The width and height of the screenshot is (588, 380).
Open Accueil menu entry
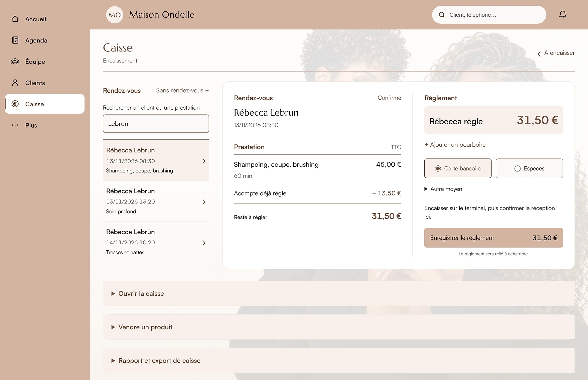[x=45, y=19]
